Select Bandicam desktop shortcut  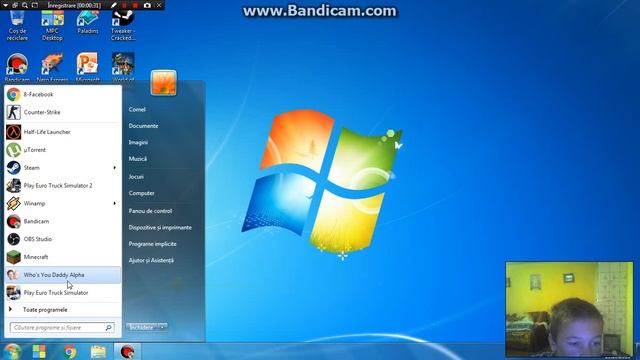[x=17, y=68]
